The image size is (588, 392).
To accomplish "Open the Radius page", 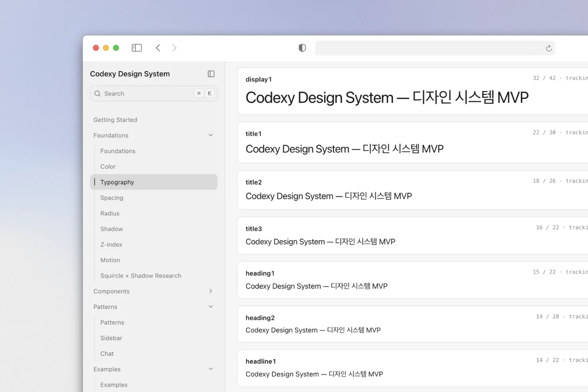I will [110, 213].
